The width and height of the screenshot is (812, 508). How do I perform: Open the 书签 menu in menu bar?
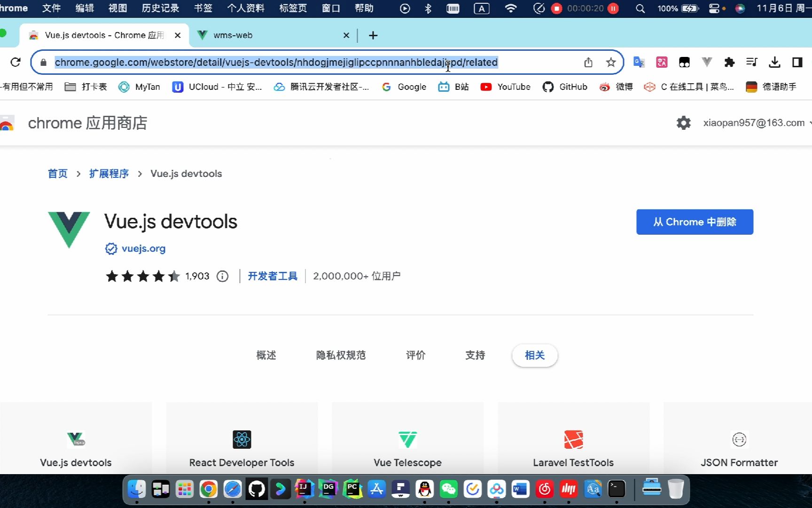click(x=203, y=8)
